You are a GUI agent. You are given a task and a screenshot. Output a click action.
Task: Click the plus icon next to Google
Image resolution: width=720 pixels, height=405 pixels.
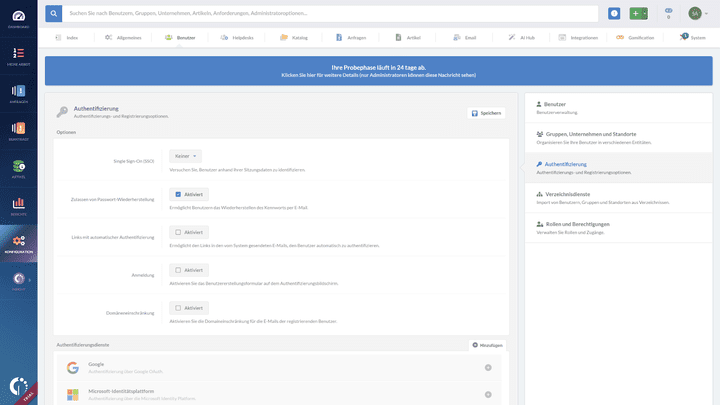click(488, 368)
